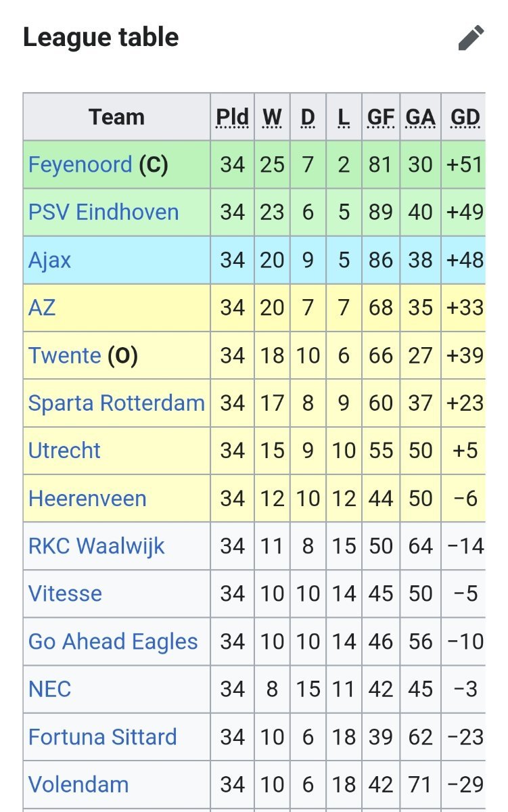508x812 pixels.
Task: Open the AZ team link
Action: (42, 308)
